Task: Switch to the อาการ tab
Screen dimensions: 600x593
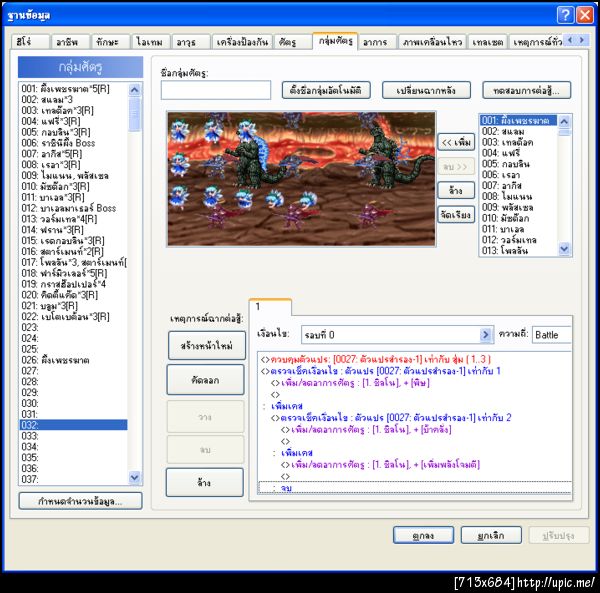Action: click(377, 42)
